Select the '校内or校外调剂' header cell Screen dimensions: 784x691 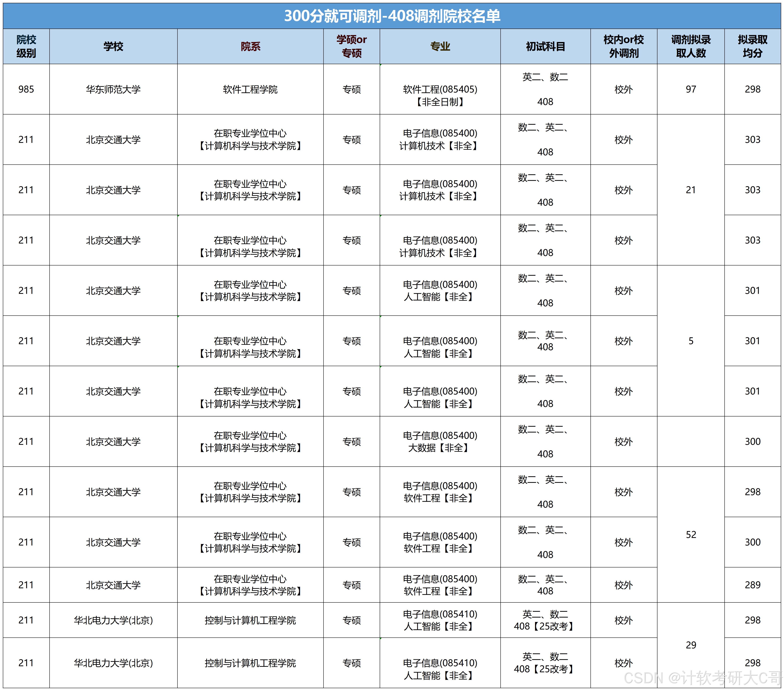tap(623, 46)
